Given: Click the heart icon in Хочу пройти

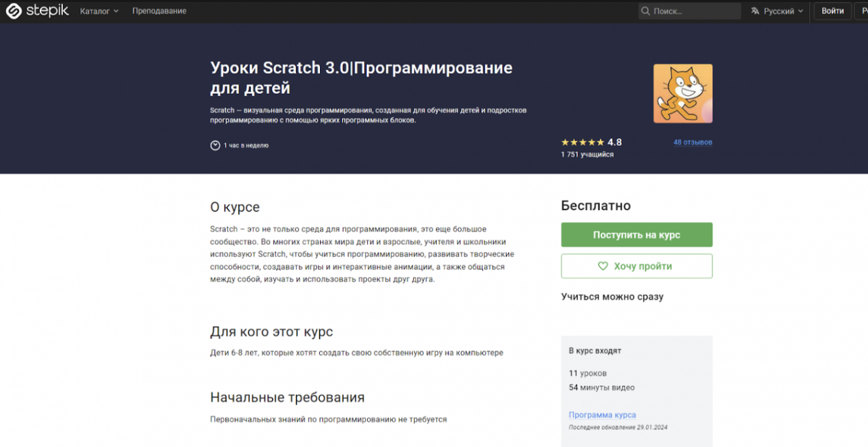Looking at the screenshot, I should point(603,266).
